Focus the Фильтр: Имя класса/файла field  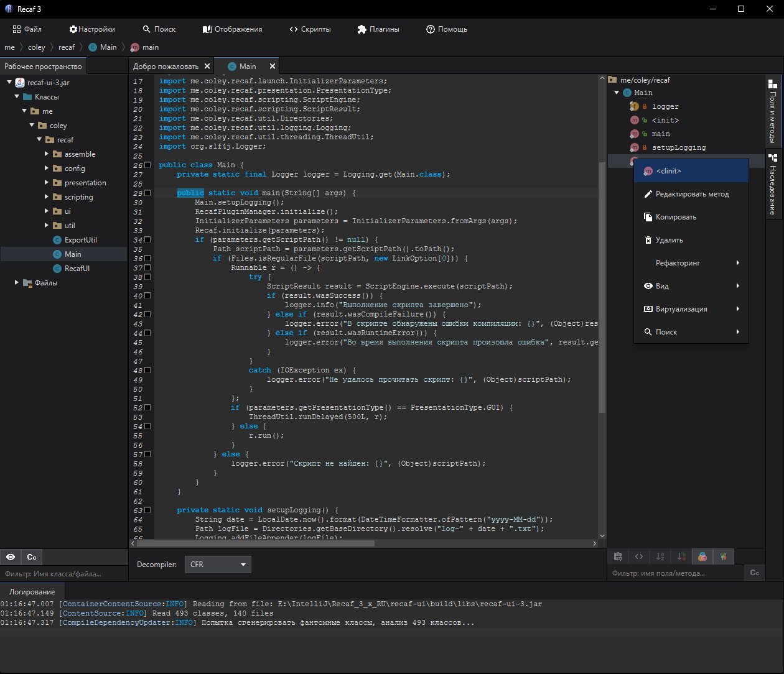tap(64, 574)
